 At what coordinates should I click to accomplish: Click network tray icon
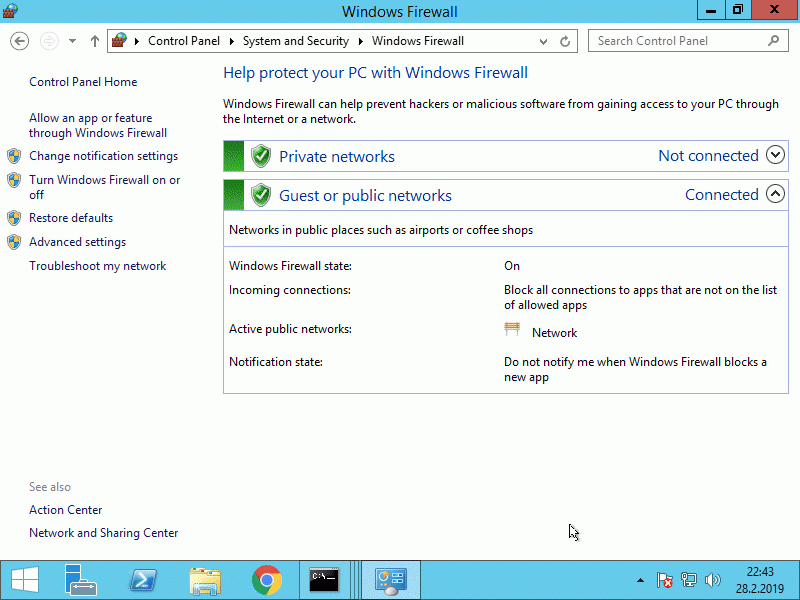pos(689,580)
